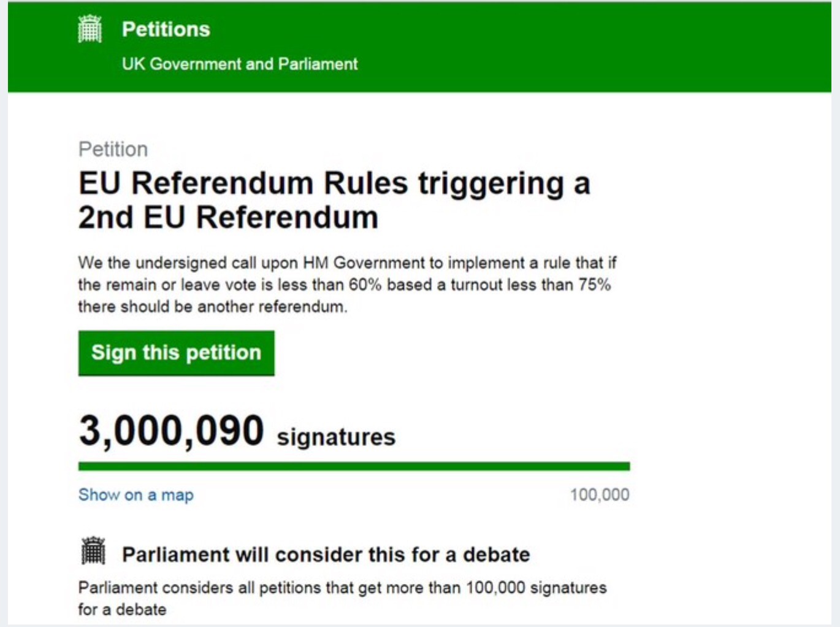Click the UK Government and Parliament subtitle
The width and height of the screenshot is (840, 627).
[239, 64]
